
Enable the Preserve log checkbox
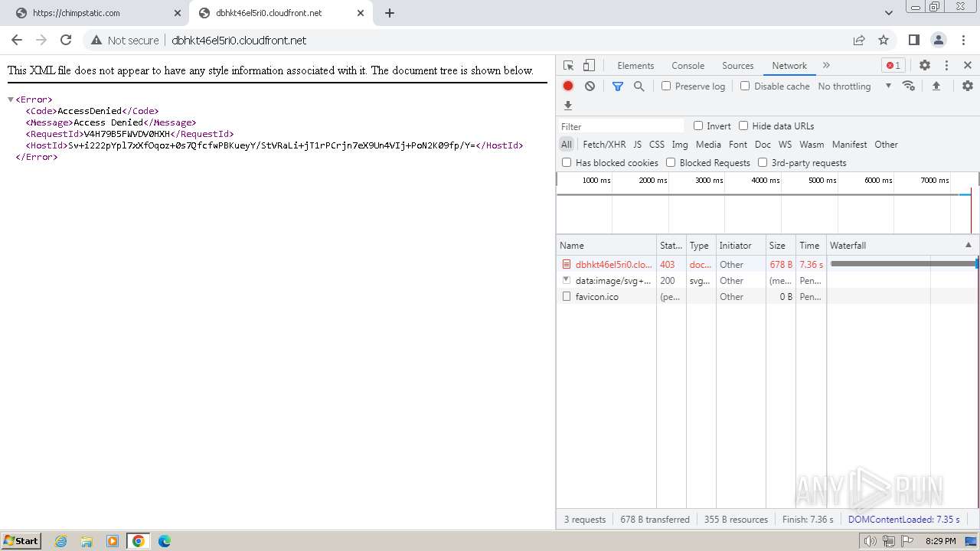(x=666, y=86)
